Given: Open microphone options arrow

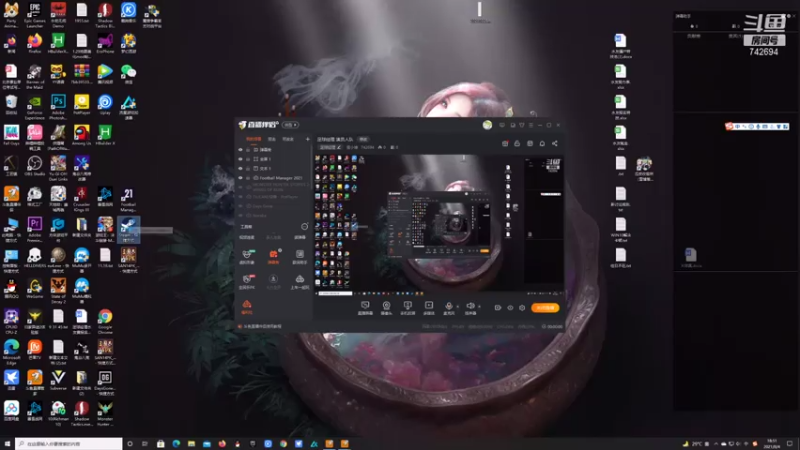Looking at the screenshot, I should tap(456, 306).
